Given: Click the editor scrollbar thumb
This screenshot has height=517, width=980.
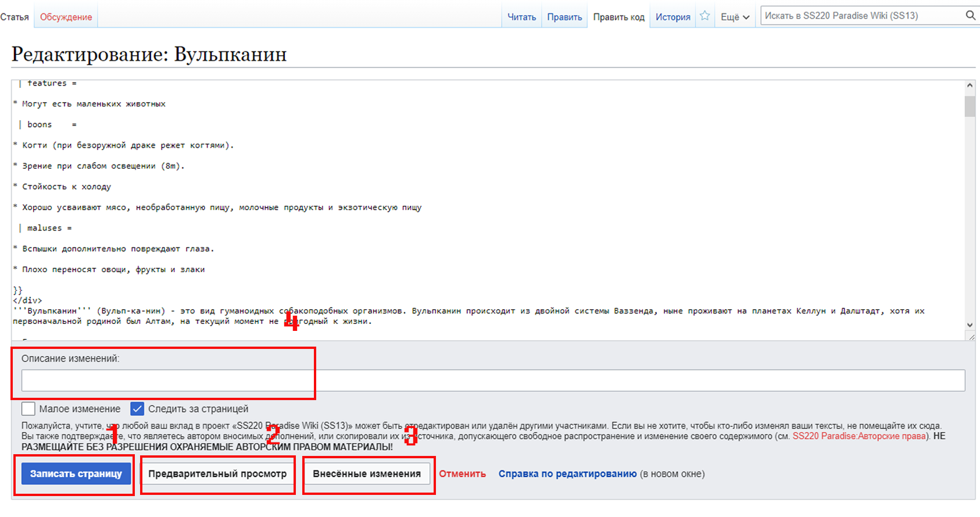Looking at the screenshot, I should point(970,106).
